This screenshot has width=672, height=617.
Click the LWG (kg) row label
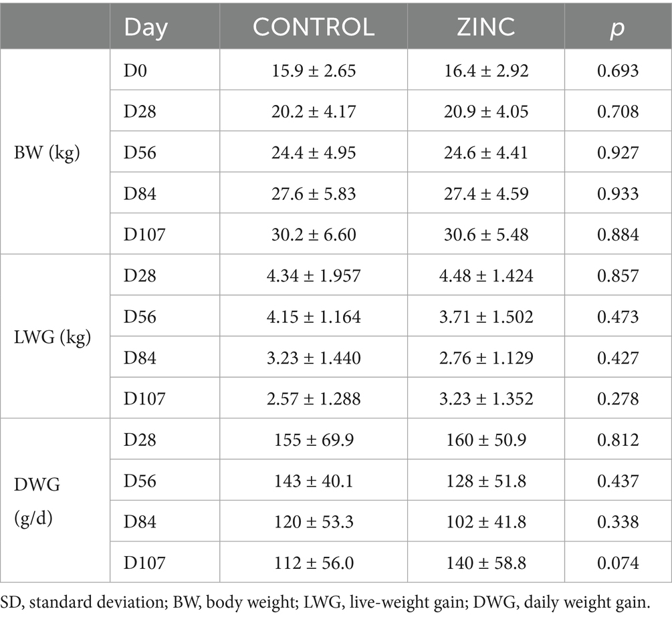coord(51,336)
